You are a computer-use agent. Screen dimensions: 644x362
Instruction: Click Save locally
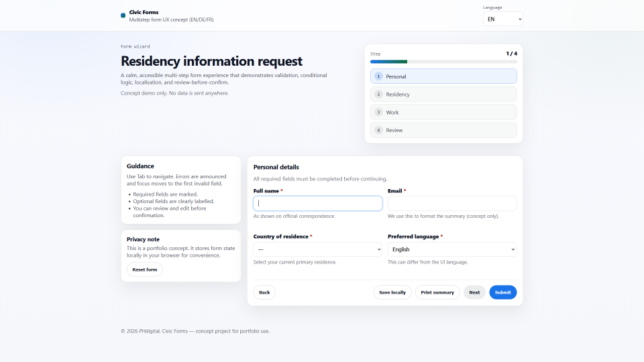click(392, 292)
